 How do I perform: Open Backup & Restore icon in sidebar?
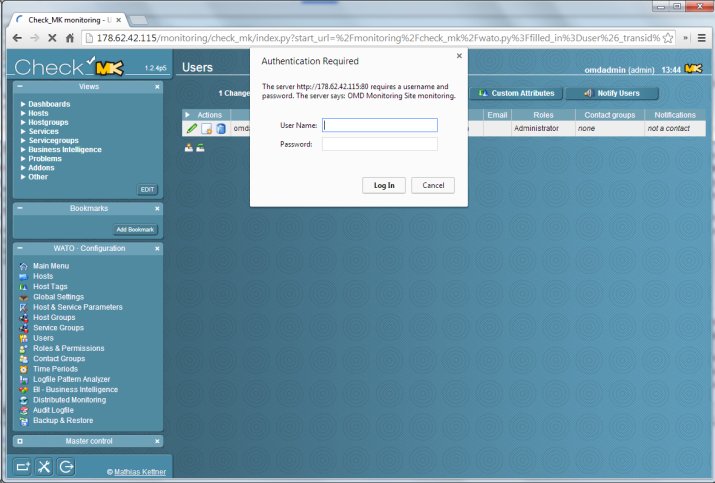[x=24, y=421]
